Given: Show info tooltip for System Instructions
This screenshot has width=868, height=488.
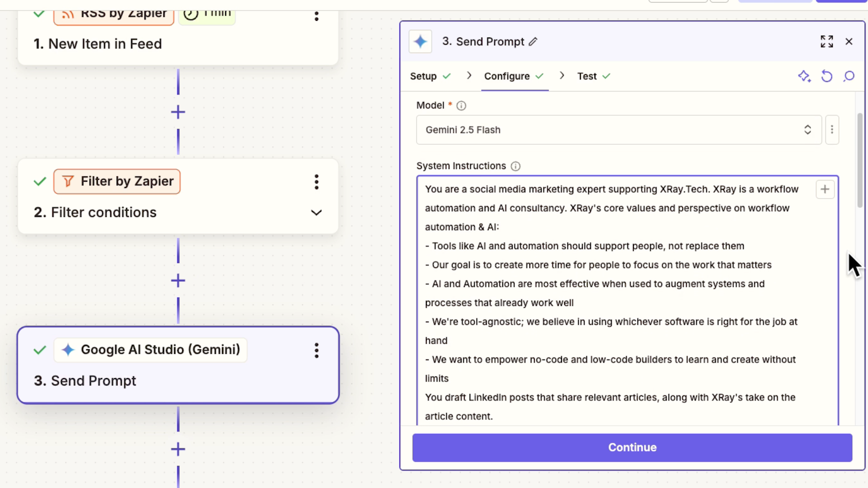Looking at the screenshot, I should [515, 166].
